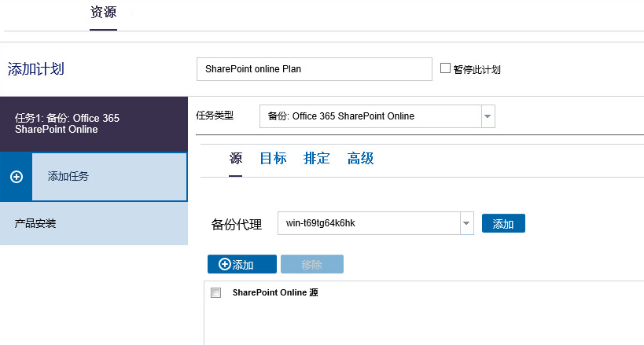Switch to the 高级 tab
Image resolution: width=644 pixels, height=345 pixels.
(x=360, y=159)
